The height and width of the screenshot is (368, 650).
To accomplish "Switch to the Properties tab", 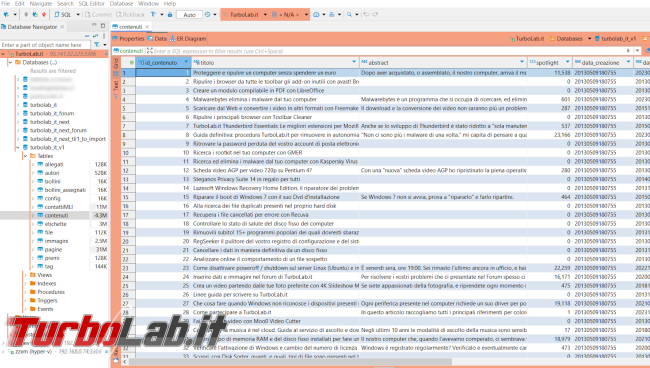I will (x=128, y=39).
